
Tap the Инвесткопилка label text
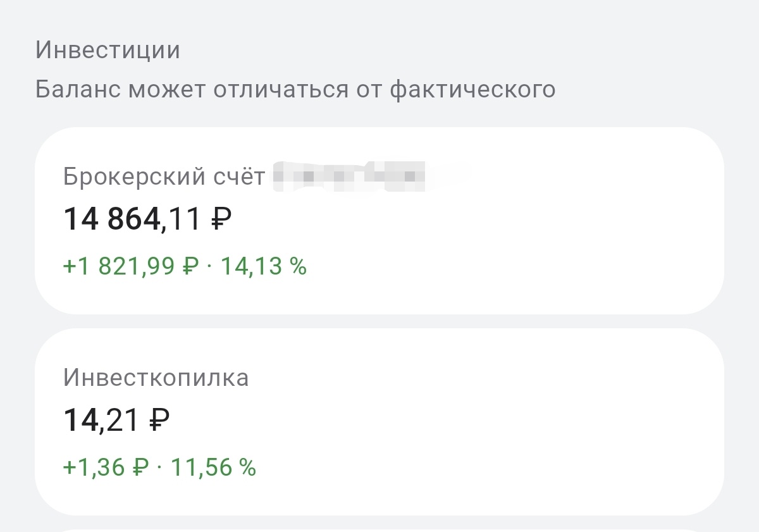[x=156, y=378]
